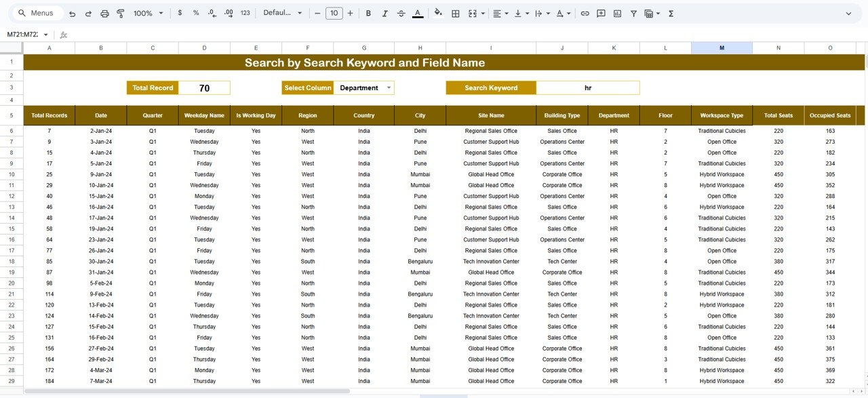Apply currency format with the dollar icon
Viewport: 868px width, 398px height.
(x=180, y=13)
